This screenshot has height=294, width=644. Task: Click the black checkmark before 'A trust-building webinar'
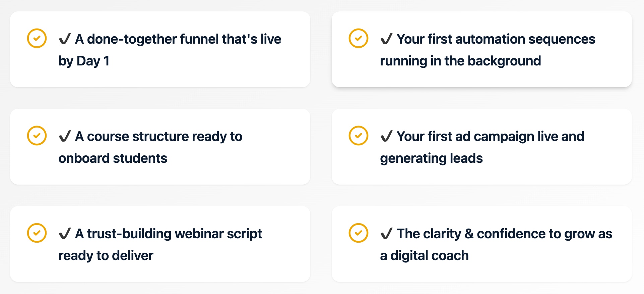[65, 234]
